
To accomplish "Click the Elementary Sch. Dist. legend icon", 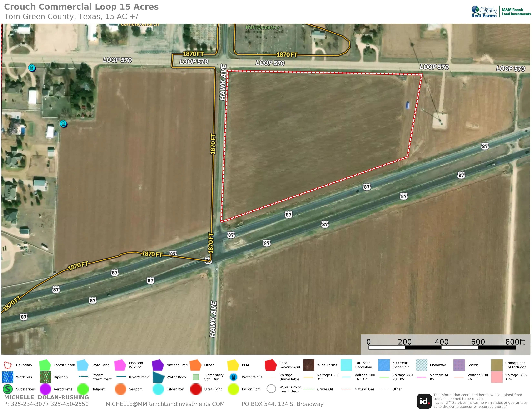I will point(196,377).
